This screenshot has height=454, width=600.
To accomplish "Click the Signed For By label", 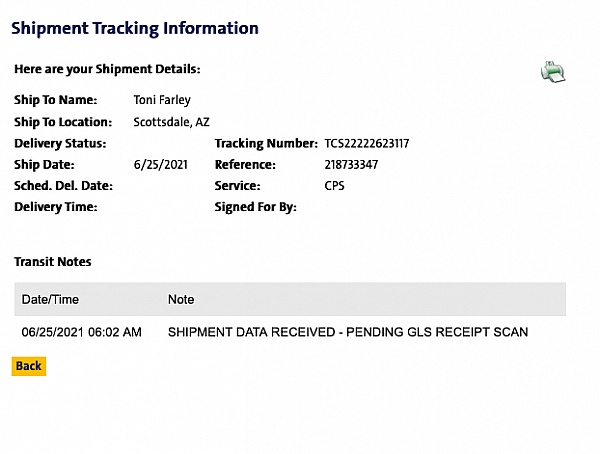I will coord(256,208).
